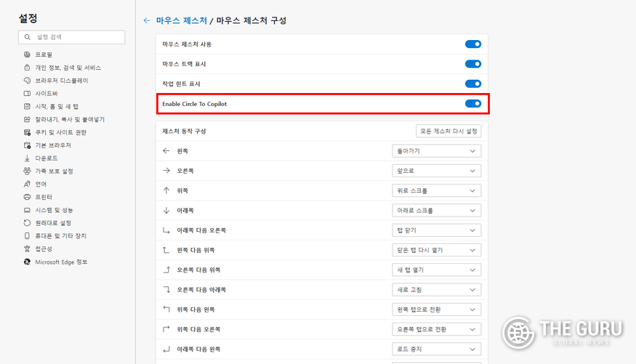Image resolution: width=636 pixels, height=364 pixels.
Task: Click the 사이드바 icon in settings menu
Action: pos(27,94)
